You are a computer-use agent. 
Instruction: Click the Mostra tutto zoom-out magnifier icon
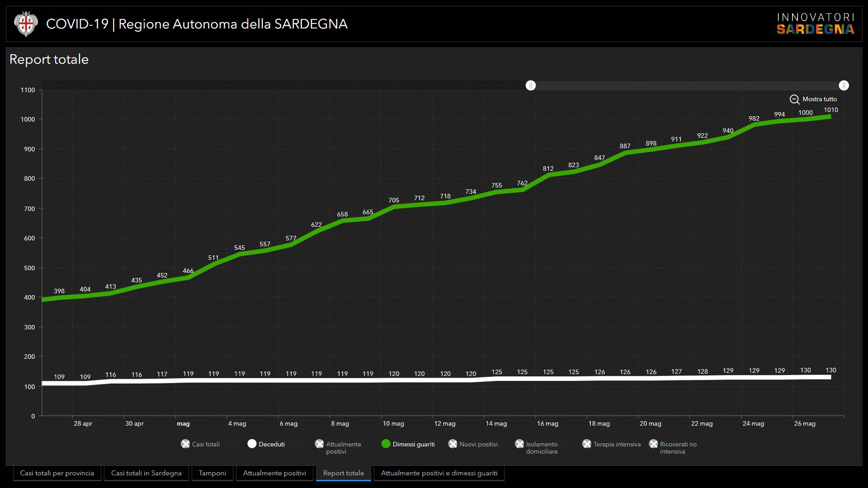(794, 99)
